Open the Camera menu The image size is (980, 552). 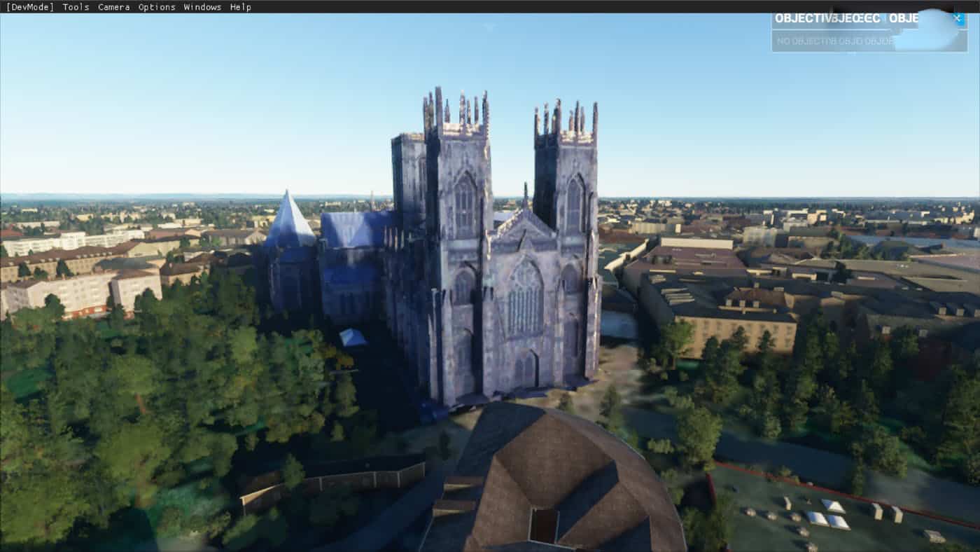(113, 7)
